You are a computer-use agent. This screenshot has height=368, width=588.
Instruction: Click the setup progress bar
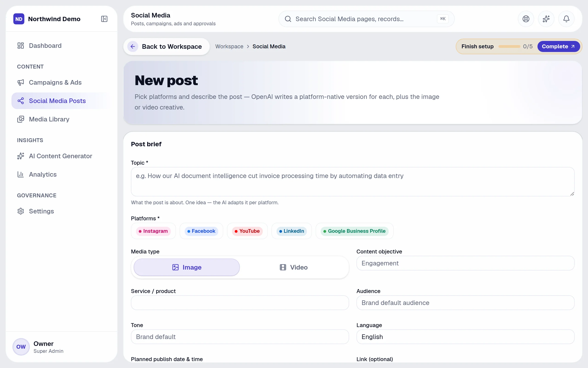pos(509,46)
